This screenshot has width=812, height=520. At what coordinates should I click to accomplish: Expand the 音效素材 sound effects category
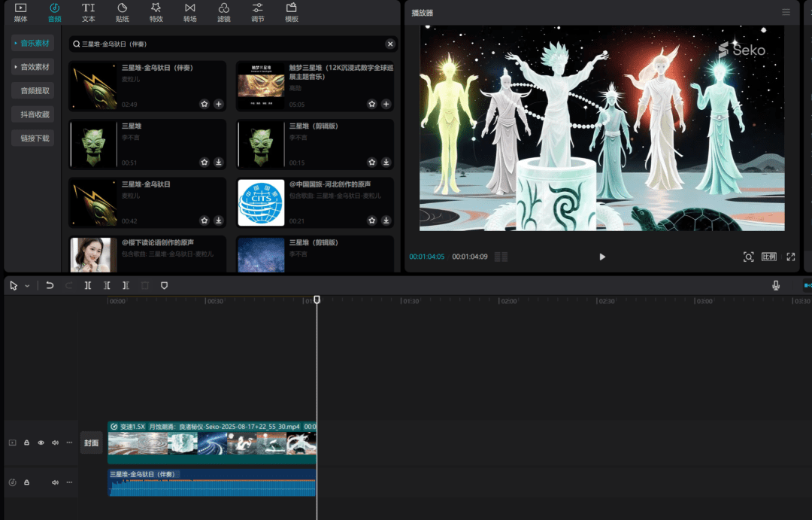(32, 67)
